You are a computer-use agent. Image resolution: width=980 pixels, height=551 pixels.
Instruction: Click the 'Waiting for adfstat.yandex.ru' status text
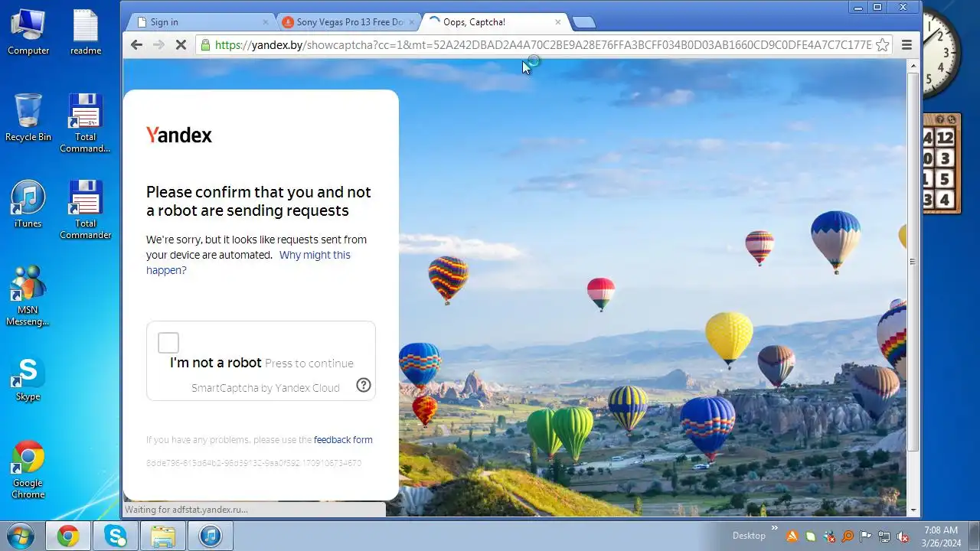186,510
